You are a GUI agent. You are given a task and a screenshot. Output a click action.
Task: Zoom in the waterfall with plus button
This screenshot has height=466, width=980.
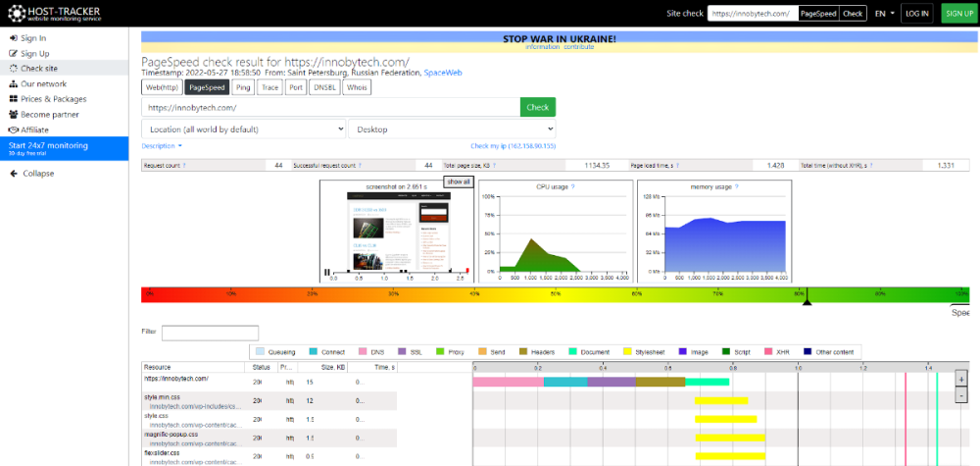point(960,379)
